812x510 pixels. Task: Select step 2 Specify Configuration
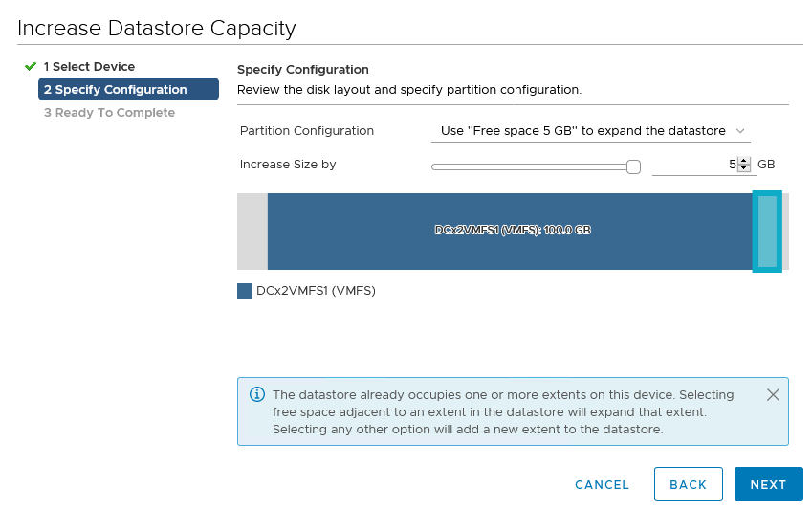click(128, 90)
